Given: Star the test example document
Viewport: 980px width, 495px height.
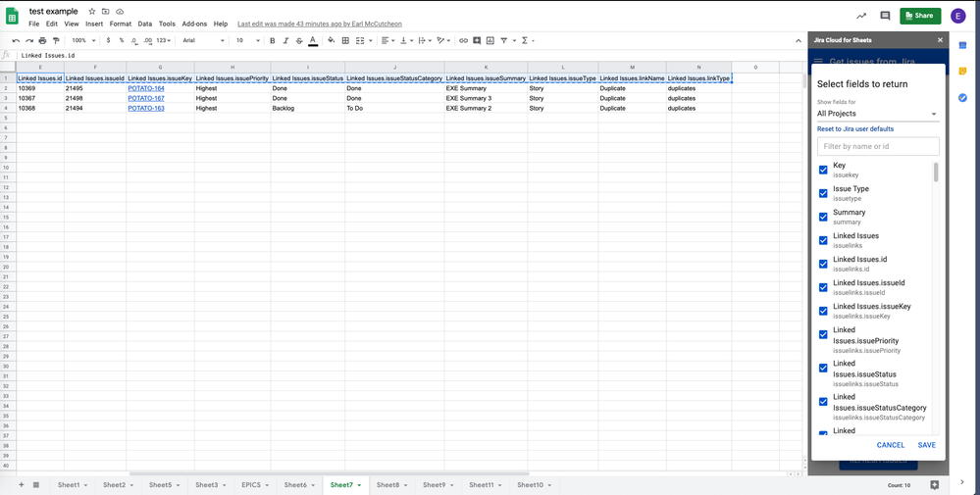Looking at the screenshot, I should point(92,11).
